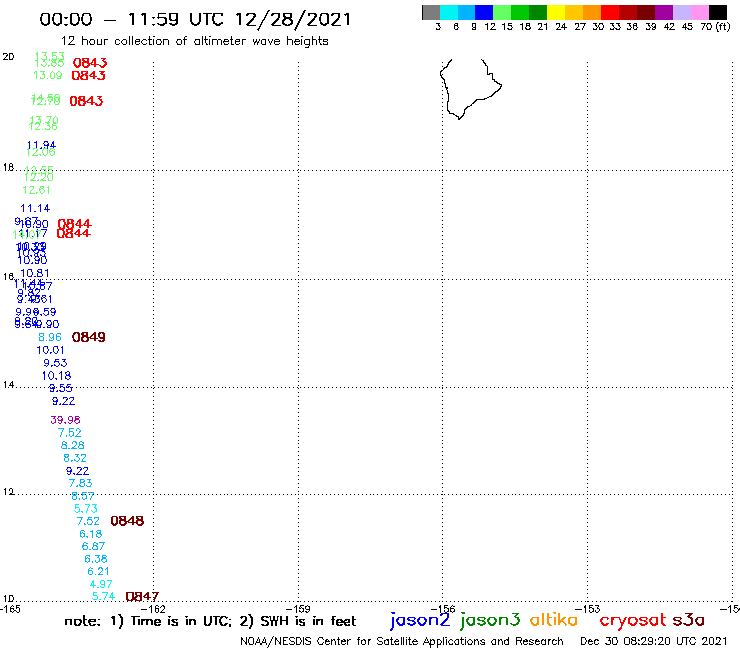Click the 10.81 wave height value

(x=35, y=273)
